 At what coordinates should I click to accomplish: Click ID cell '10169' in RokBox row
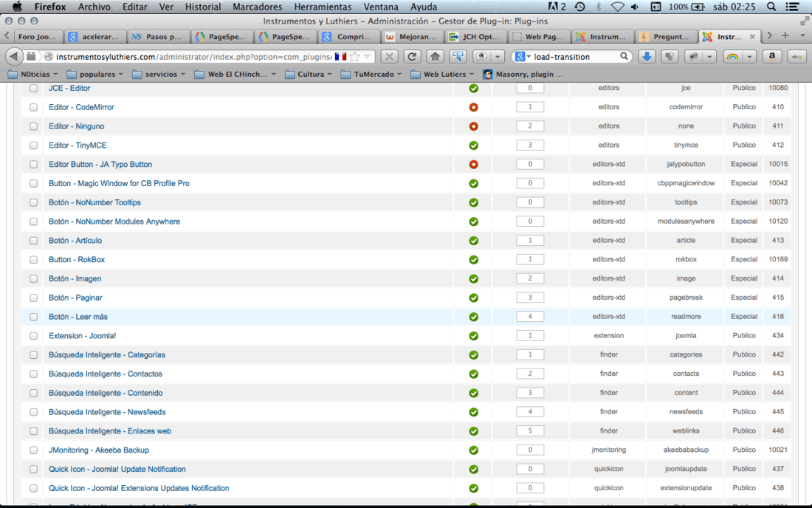coord(778,259)
